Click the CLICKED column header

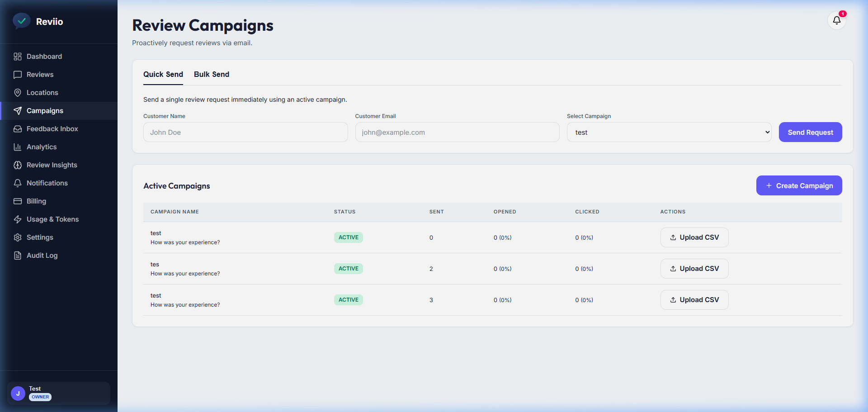pyautogui.click(x=587, y=212)
